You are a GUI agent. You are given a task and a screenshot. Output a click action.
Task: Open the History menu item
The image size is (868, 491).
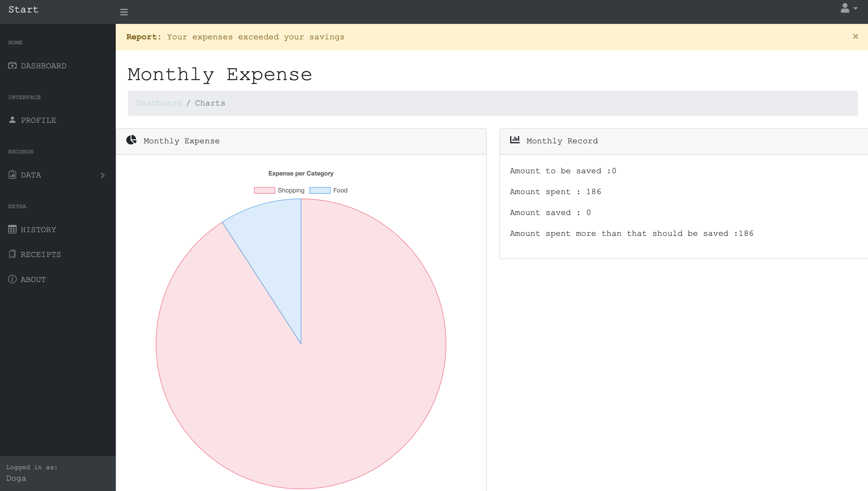coord(38,230)
